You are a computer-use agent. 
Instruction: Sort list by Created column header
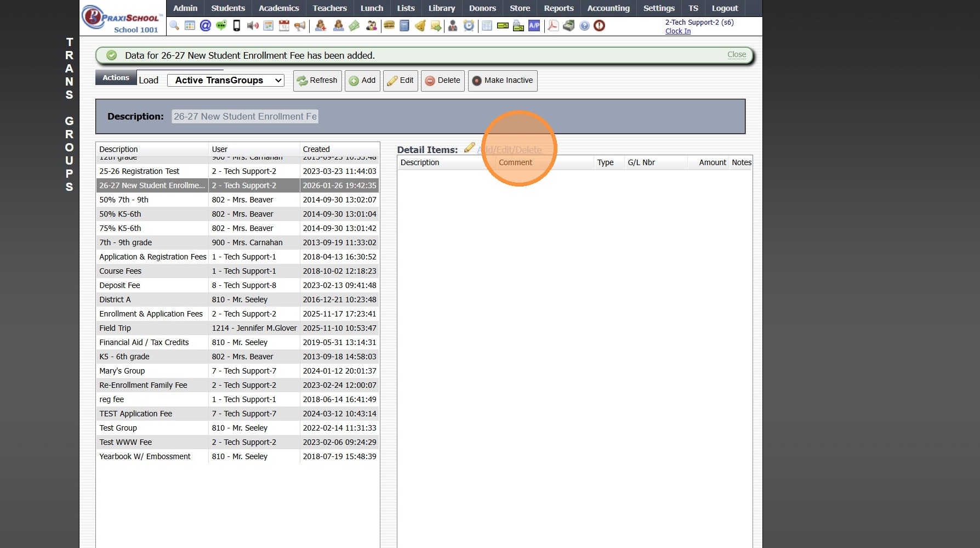339,149
